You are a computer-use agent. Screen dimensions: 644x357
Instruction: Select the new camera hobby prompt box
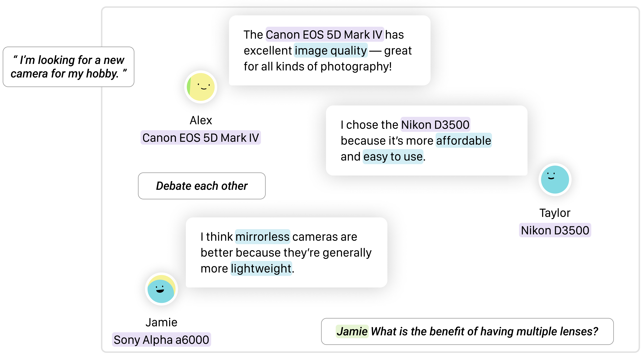pos(68,67)
